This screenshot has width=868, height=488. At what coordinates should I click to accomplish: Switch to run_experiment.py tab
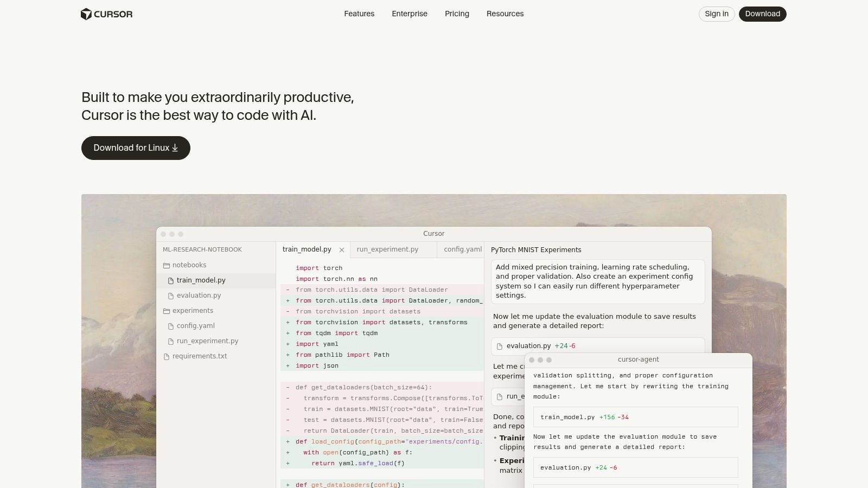tap(387, 249)
